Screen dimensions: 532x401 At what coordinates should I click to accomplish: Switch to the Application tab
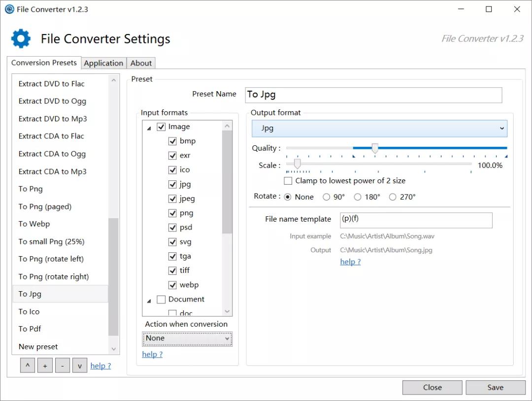(103, 63)
